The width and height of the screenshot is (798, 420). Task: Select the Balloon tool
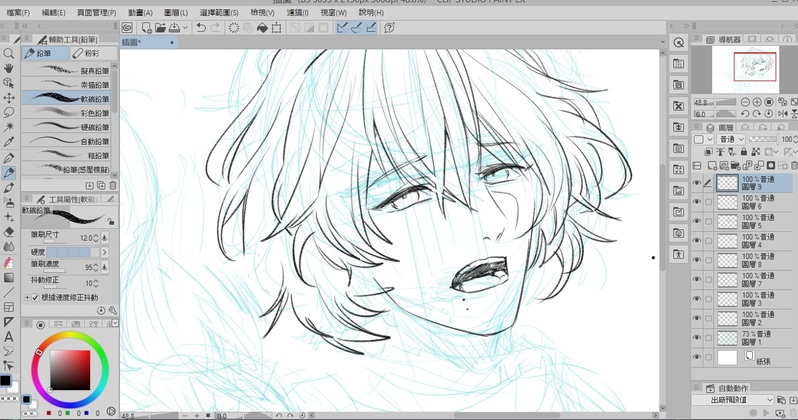click(8, 351)
